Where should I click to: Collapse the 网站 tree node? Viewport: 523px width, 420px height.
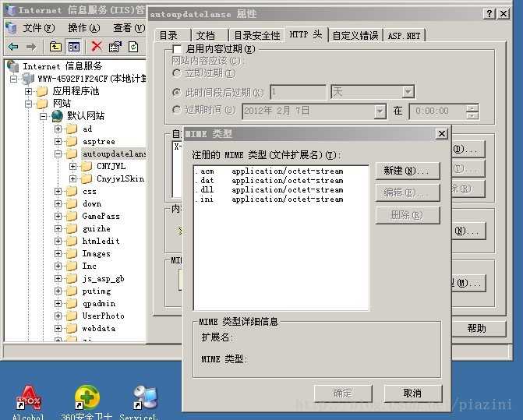tap(29, 104)
